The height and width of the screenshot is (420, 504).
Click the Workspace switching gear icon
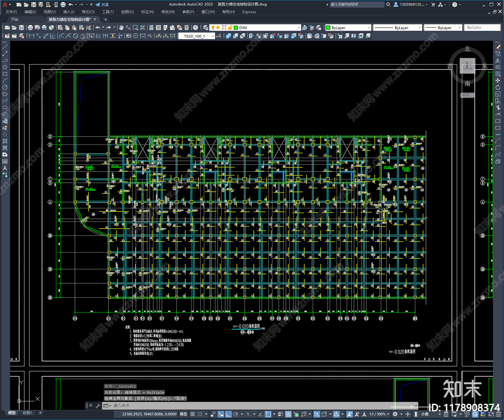point(395,414)
